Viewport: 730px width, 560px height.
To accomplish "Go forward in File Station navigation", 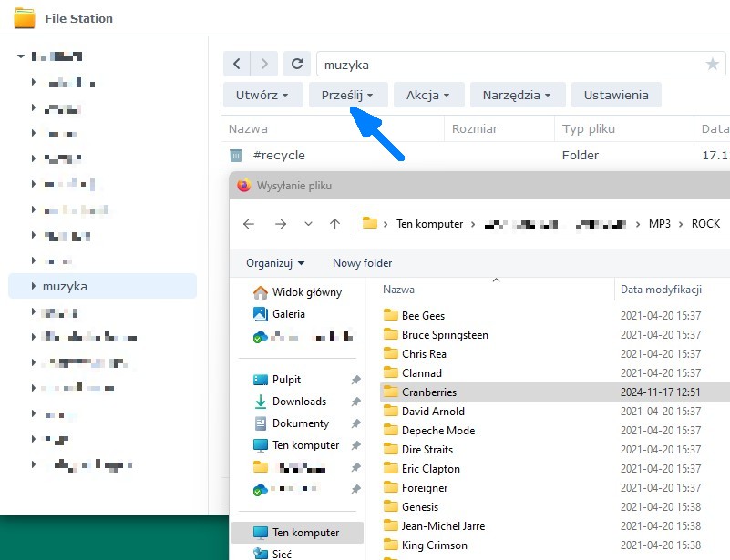I will [x=264, y=64].
